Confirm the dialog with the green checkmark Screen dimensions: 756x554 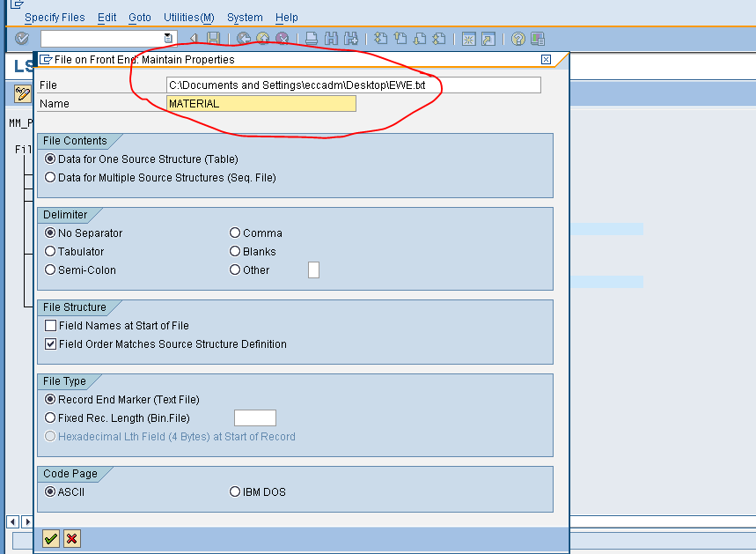click(x=50, y=538)
